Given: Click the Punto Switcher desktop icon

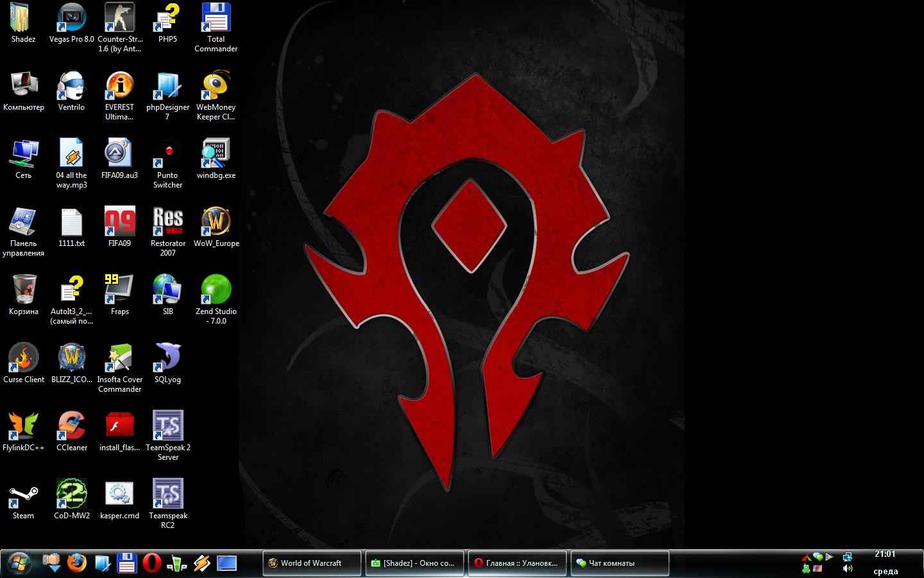Looking at the screenshot, I should click(x=167, y=154).
